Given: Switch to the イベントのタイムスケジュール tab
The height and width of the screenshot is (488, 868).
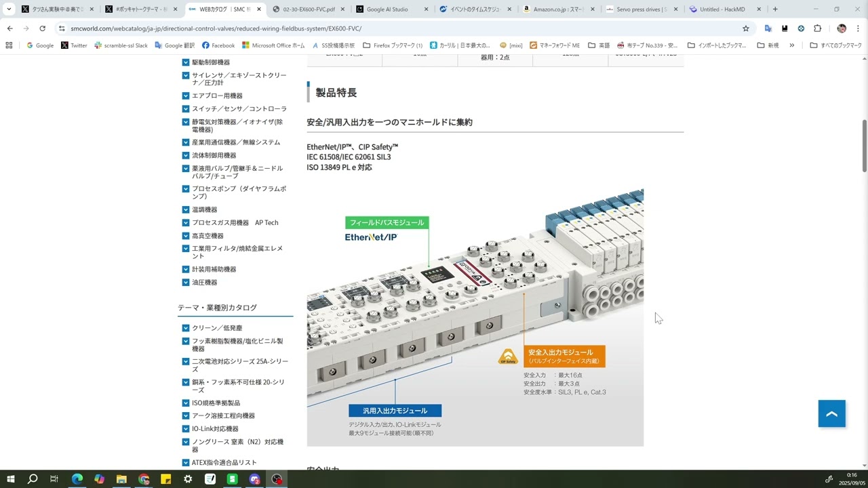Looking at the screenshot, I should [x=477, y=9].
